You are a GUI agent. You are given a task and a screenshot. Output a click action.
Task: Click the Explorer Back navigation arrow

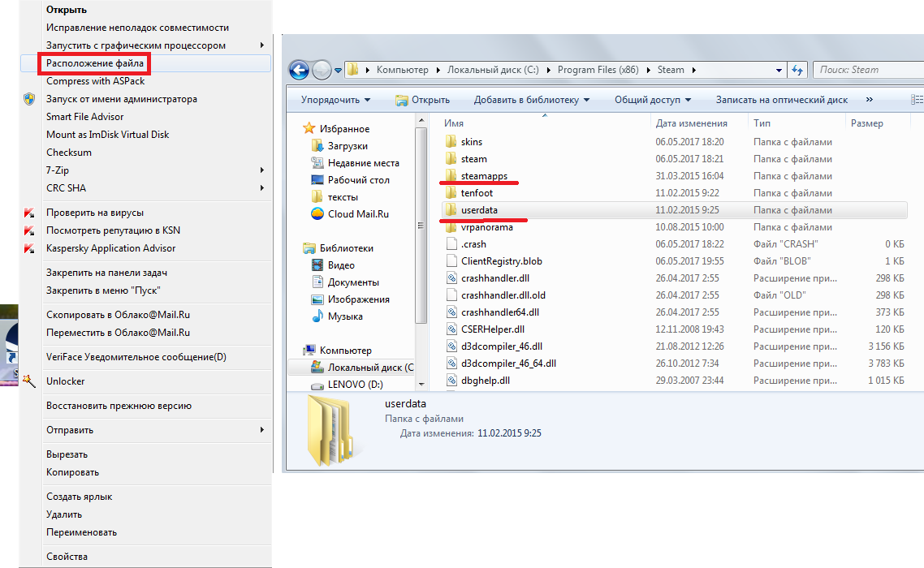(300, 70)
